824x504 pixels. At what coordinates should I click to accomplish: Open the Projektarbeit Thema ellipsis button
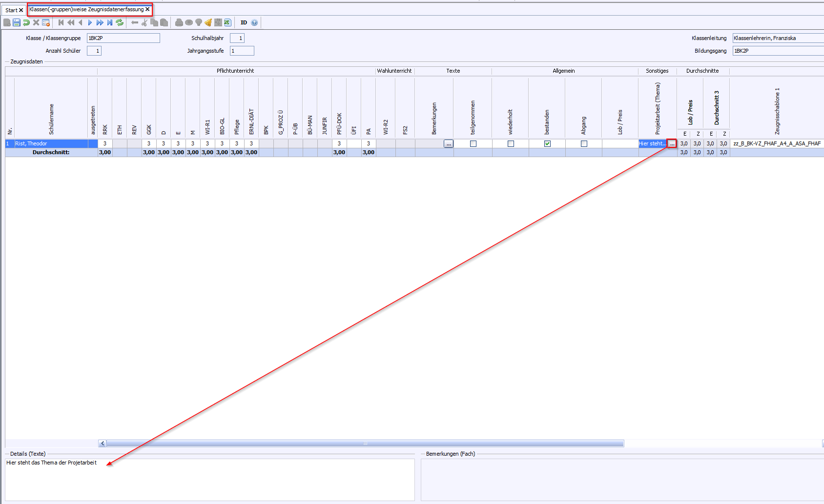coord(672,144)
